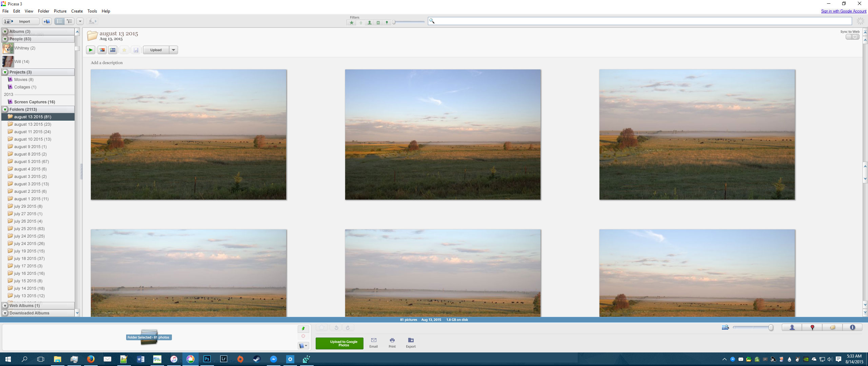This screenshot has height=366, width=868.
Task: Click Upload to Google Photos button
Action: point(339,343)
